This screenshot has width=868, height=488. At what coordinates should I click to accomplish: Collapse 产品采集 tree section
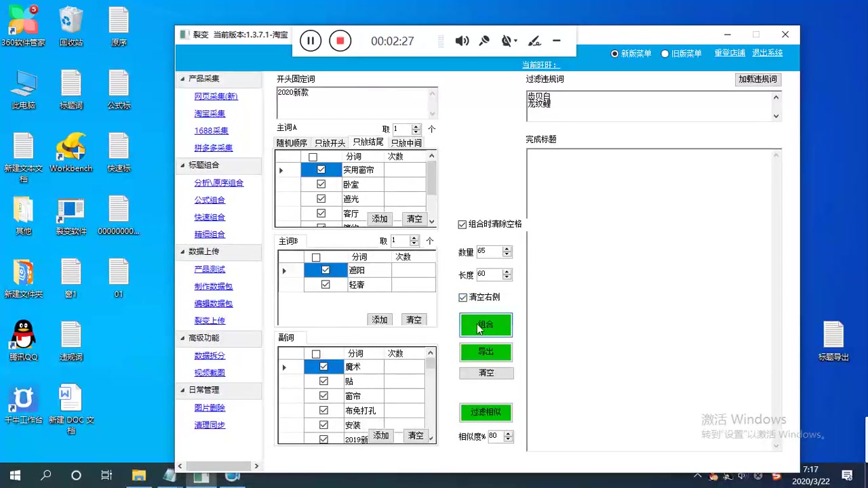point(182,79)
